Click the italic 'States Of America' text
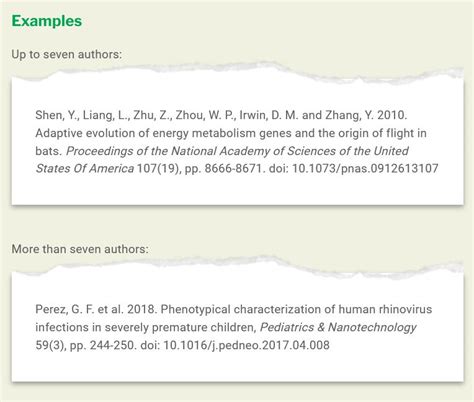This screenshot has width=474, height=402. click(x=85, y=168)
